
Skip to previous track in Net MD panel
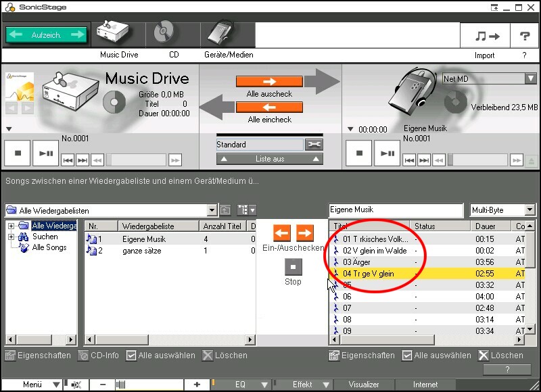(409, 160)
